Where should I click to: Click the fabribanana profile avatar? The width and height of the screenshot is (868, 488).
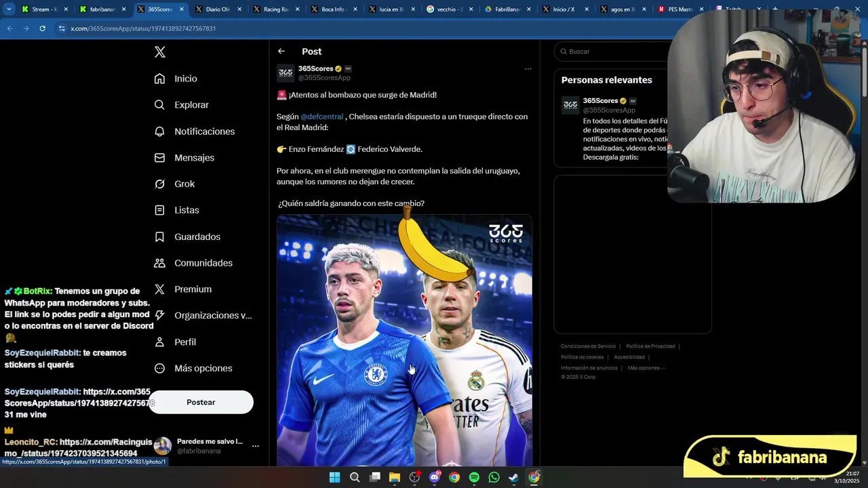point(163,446)
